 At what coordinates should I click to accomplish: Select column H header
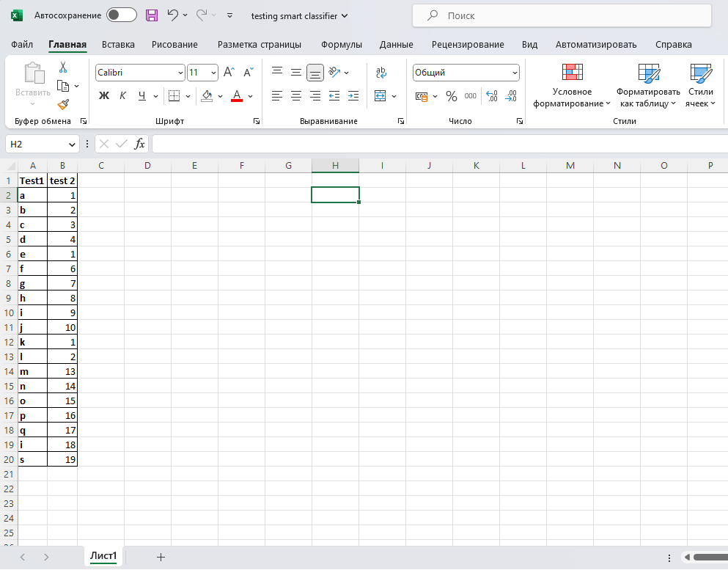pyautogui.click(x=335, y=165)
